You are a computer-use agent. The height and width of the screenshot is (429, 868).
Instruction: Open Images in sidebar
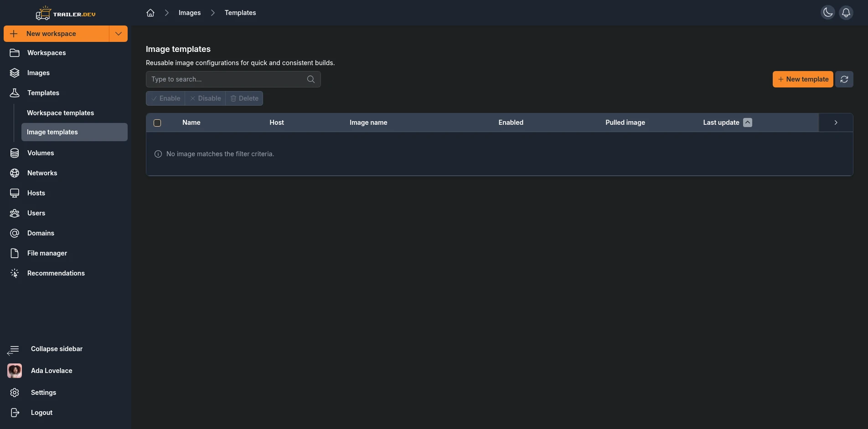pos(66,73)
